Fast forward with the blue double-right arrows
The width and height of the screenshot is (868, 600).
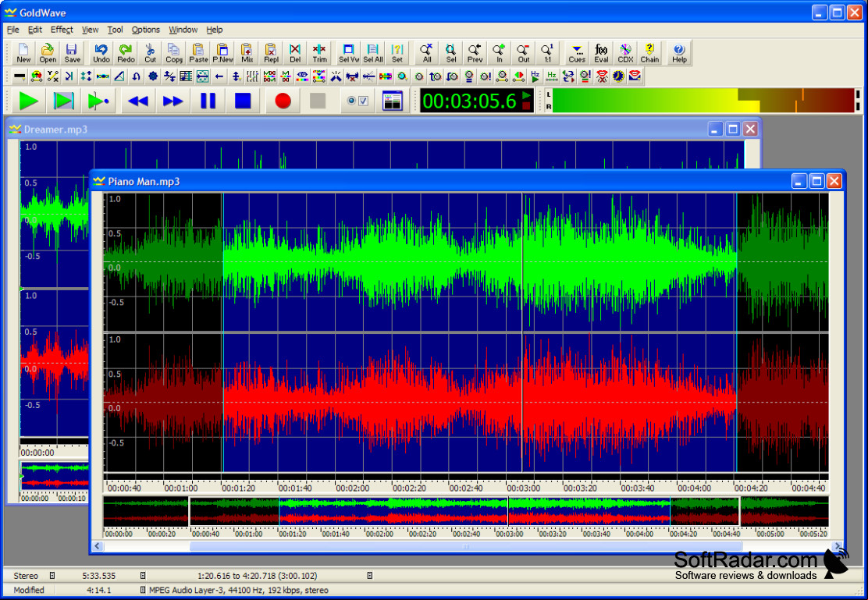(173, 101)
